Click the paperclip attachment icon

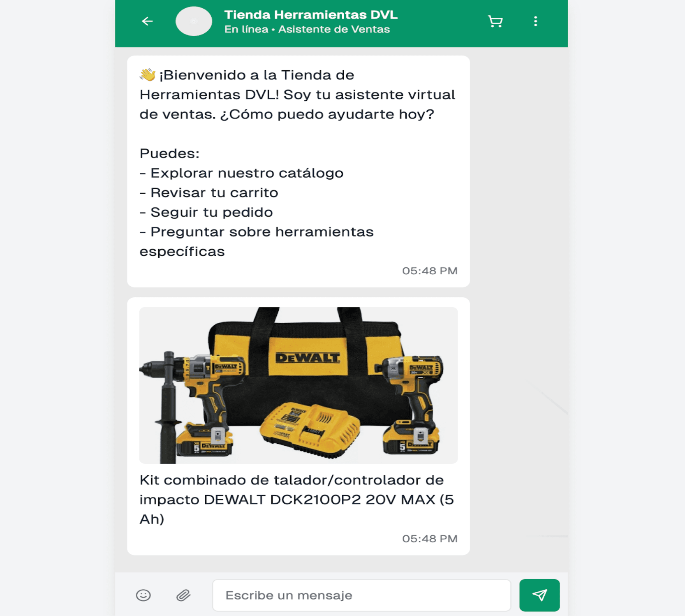pos(183,595)
